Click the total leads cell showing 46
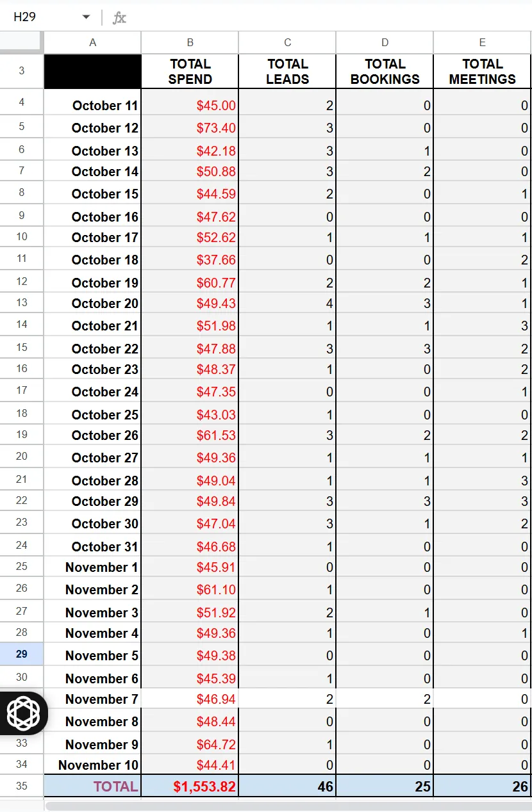This screenshot has width=532, height=812. [x=287, y=786]
